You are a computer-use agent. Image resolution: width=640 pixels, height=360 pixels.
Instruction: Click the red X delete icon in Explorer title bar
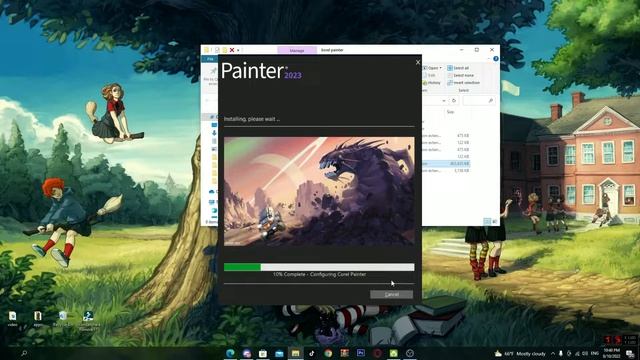coord(232,50)
